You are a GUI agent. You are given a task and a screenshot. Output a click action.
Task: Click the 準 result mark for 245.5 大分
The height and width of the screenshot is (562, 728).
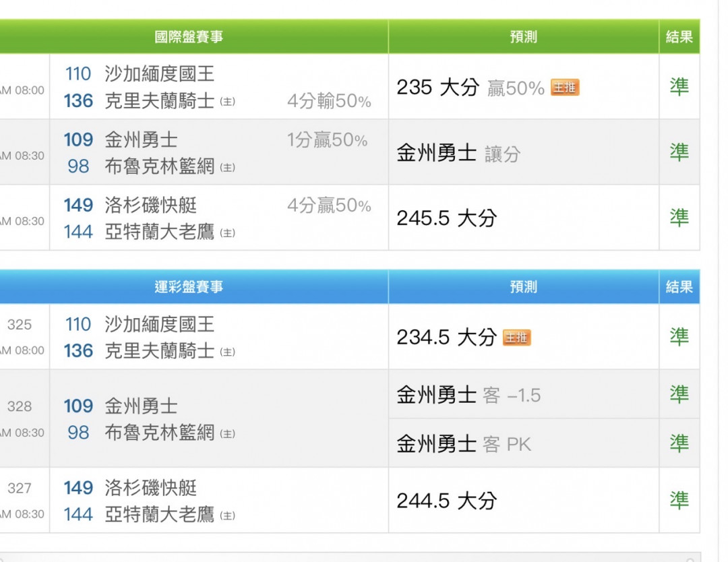coord(679,218)
